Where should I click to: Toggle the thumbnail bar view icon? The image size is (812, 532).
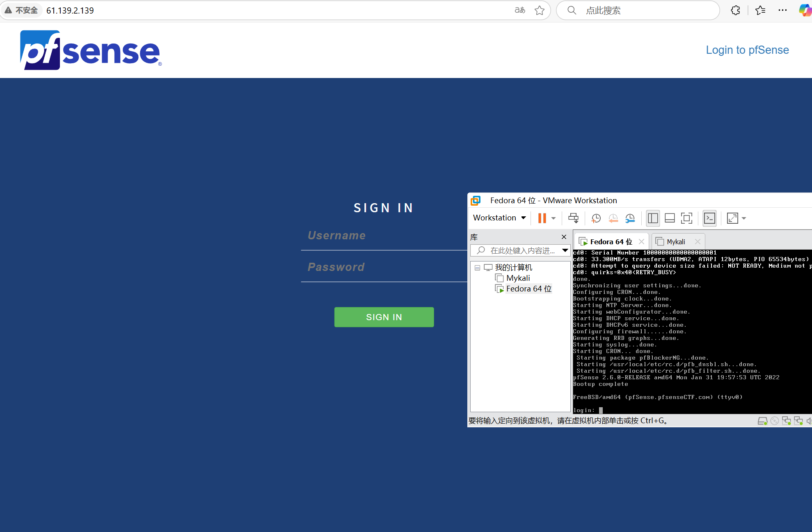pyautogui.click(x=670, y=218)
